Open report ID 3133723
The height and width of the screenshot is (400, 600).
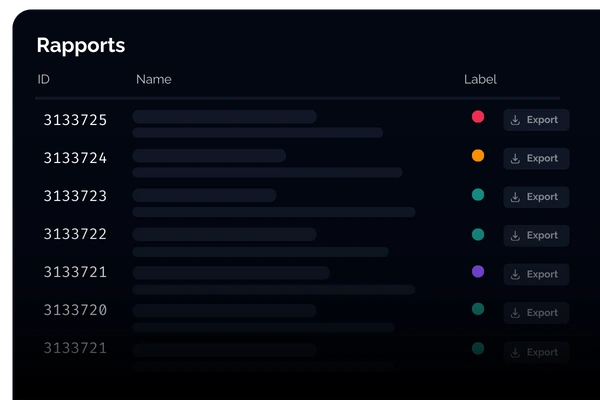75,196
